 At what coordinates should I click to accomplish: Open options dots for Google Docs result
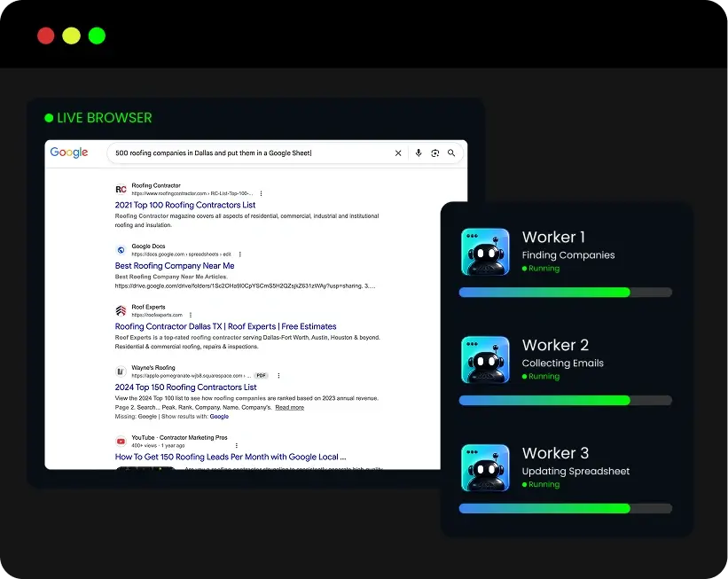coord(240,254)
